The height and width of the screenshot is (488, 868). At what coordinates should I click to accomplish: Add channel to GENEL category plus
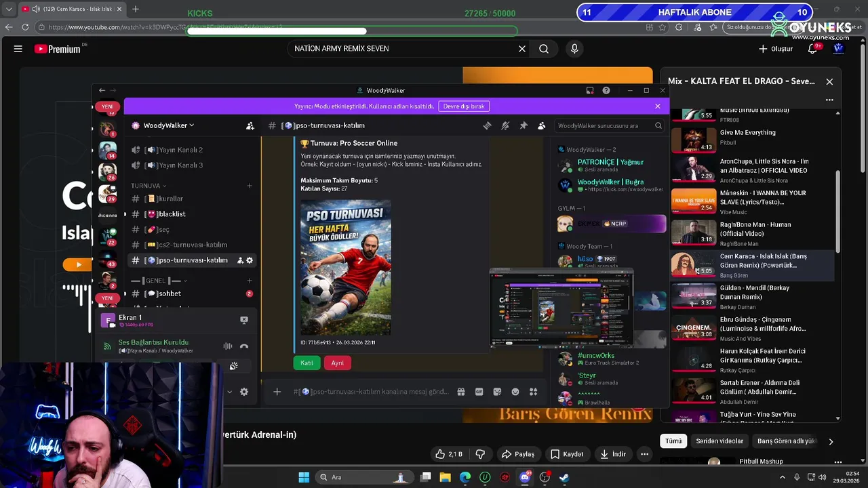click(250, 281)
